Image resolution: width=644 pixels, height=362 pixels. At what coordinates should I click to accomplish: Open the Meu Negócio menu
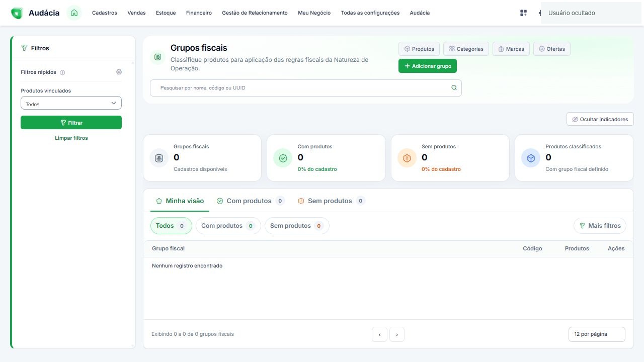point(314,13)
